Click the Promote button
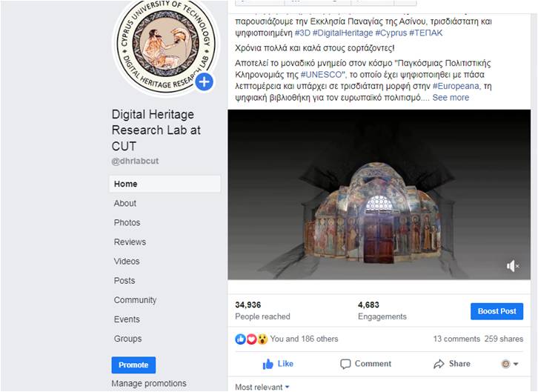 pos(133,365)
